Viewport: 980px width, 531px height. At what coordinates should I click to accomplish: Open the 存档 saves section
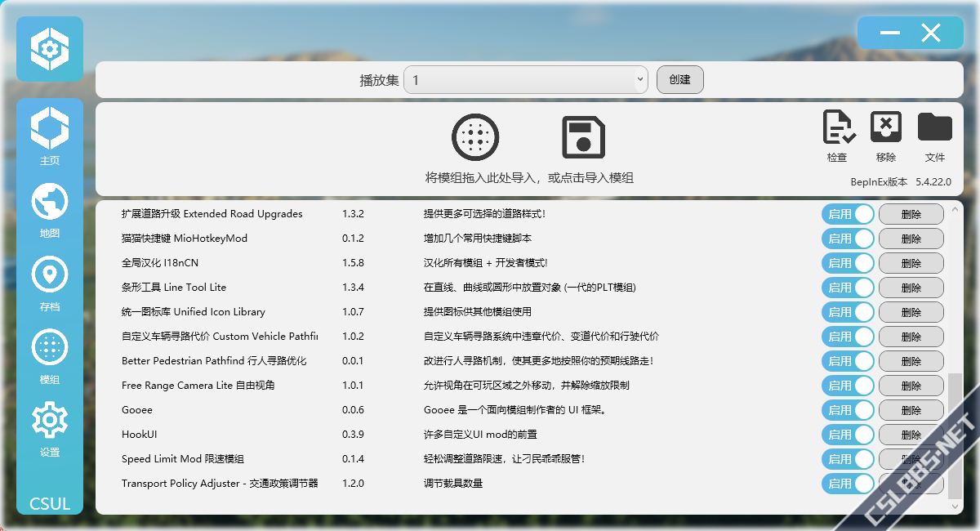point(50,283)
